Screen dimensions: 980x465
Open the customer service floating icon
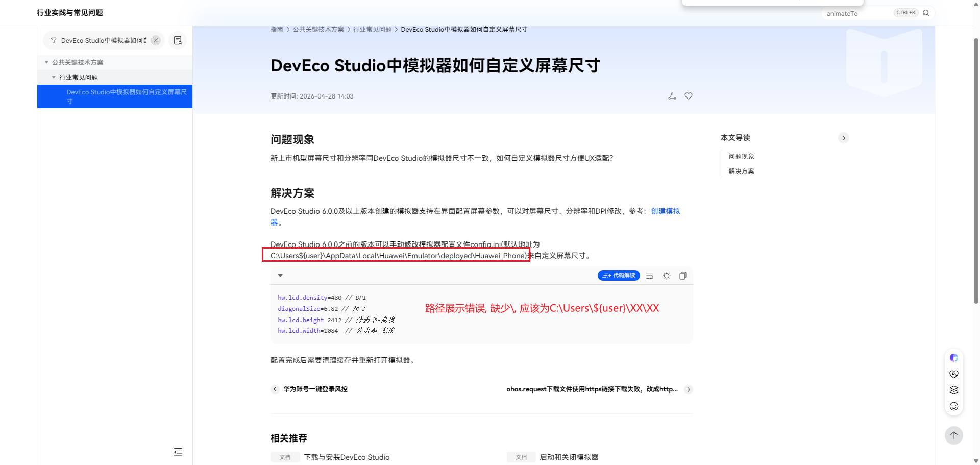(x=954, y=374)
